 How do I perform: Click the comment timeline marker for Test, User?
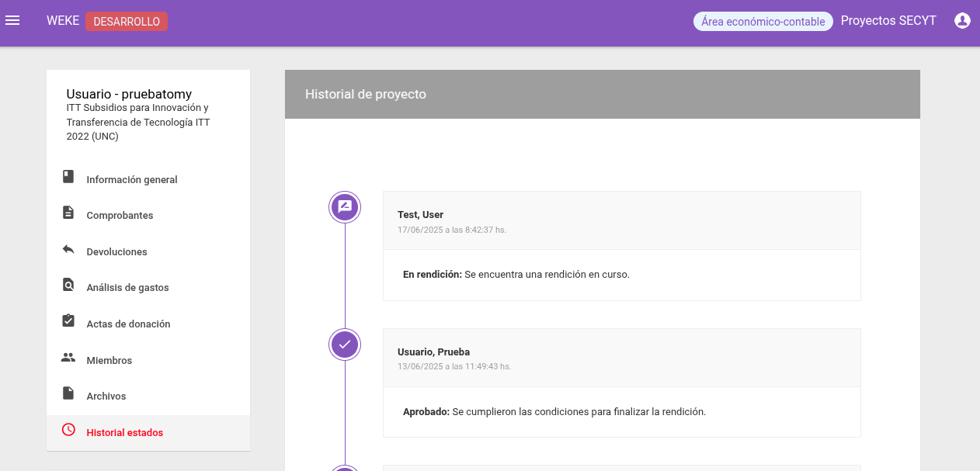pyautogui.click(x=345, y=207)
